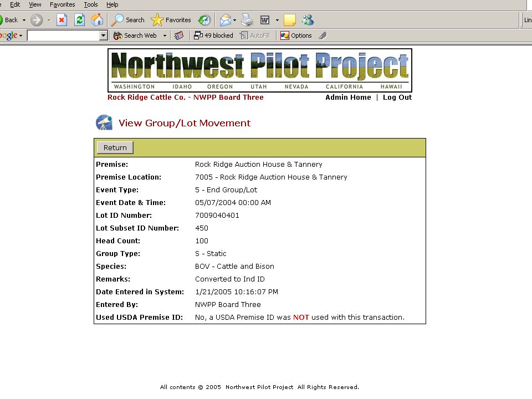The image size is (532, 399).
Task: Open the Word edit dropdown arrow
Action: [277, 20]
